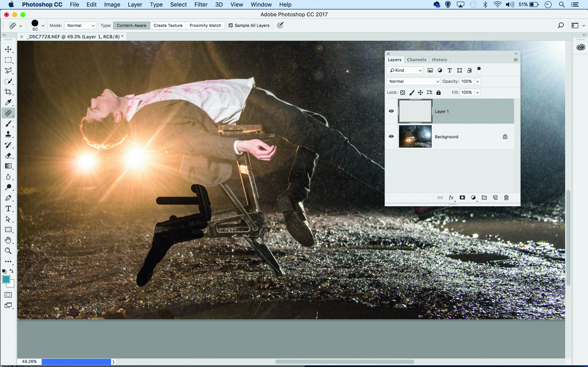Screen dimensions: 588x367
Task: Open the layer blend mode dropdown
Action: click(x=413, y=81)
